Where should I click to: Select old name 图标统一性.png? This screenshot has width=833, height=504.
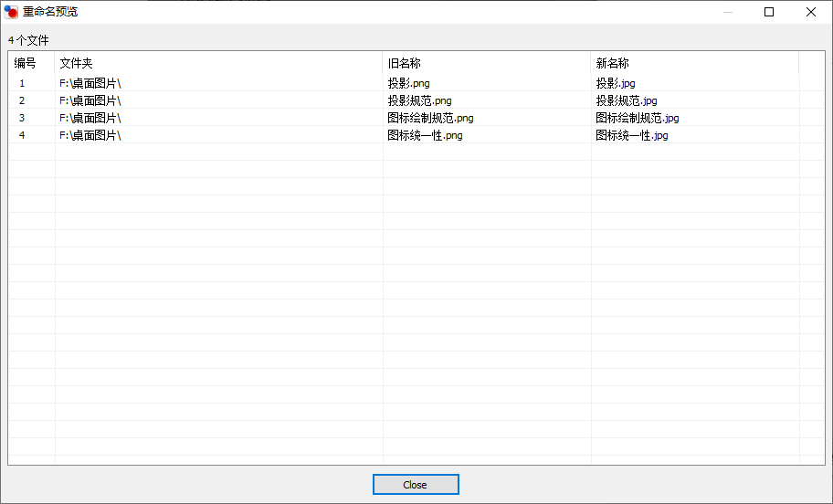pyautogui.click(x=425, y=135)
